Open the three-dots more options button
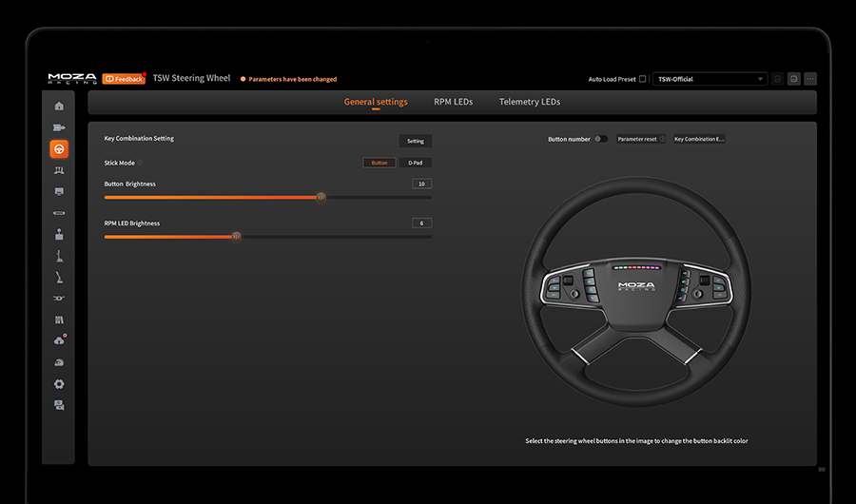Screen dimensions: 856x504 [810, 79]
